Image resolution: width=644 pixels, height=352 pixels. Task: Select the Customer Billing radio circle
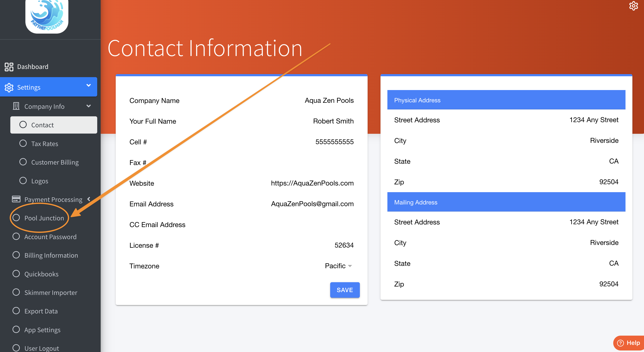pos(23,162)
